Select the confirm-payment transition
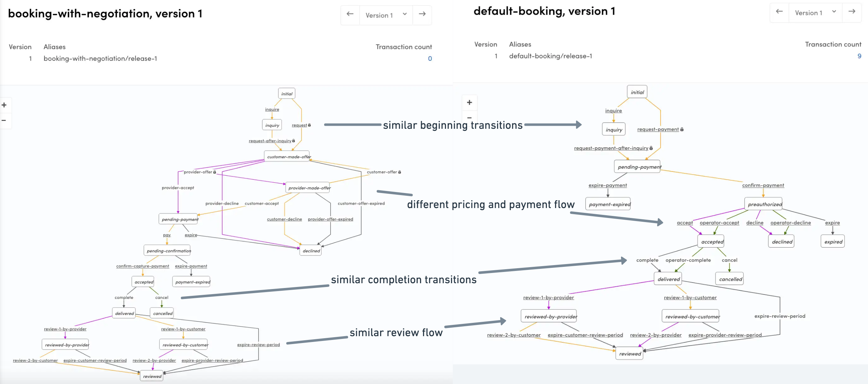Viewport: 868px width, 384px height. [x=763, y=185]
